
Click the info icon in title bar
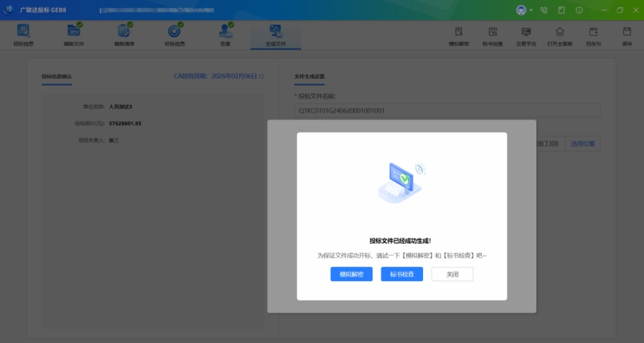pos(579,10)
